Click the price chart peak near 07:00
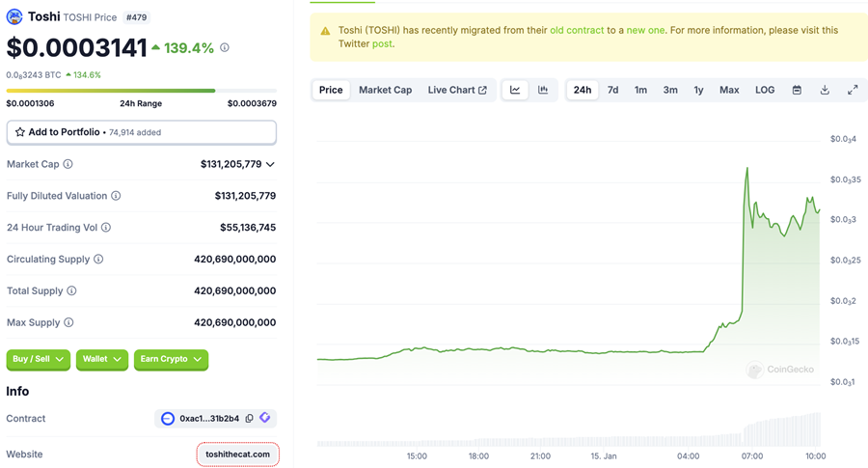Image resolution: width=868 pixels, height=468 pixels. tap(746, 168)
